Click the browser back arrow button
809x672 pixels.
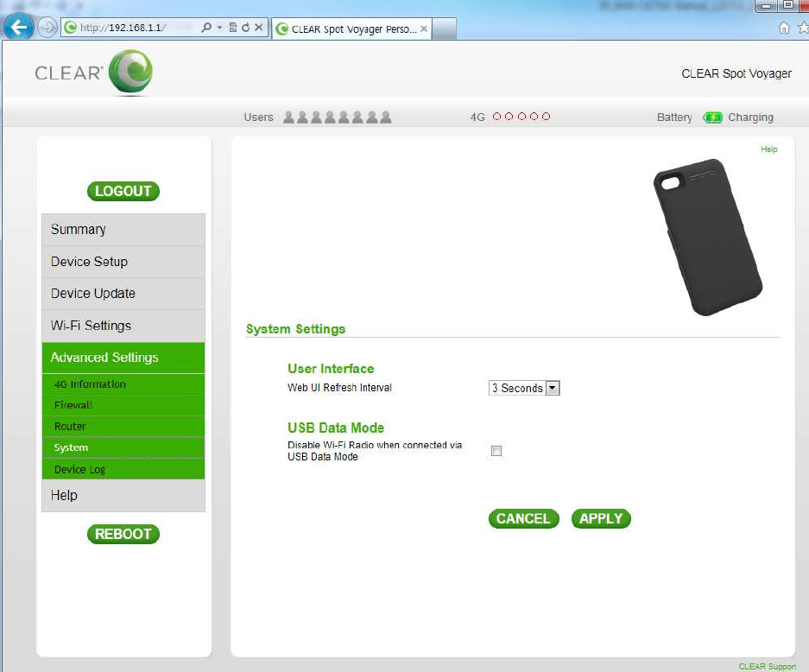click(19, 27)
